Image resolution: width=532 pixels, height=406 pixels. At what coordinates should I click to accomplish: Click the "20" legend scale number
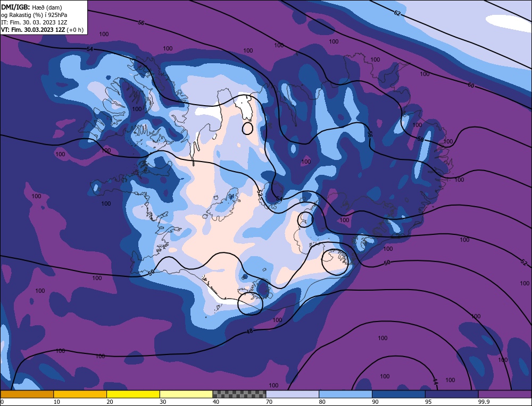click(110, 402)
